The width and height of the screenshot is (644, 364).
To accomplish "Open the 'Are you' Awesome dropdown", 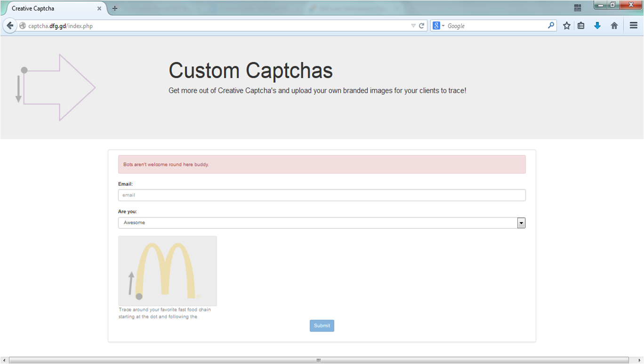I will pos(322,223).
